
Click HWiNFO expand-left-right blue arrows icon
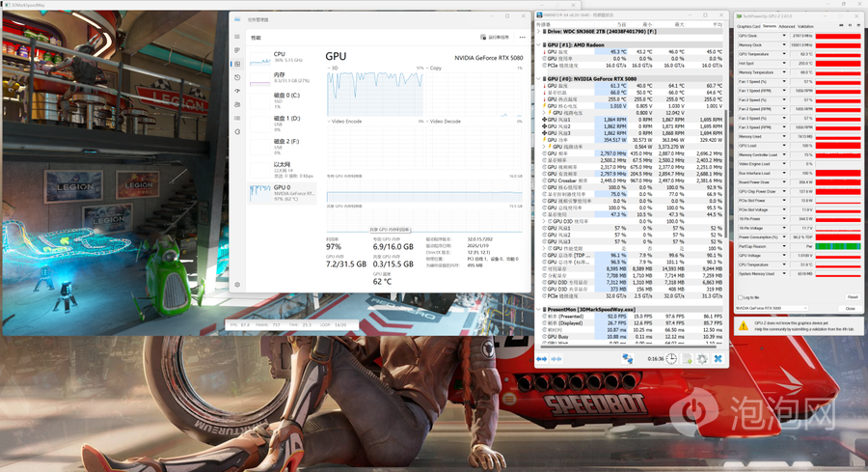tap(541, 359)
